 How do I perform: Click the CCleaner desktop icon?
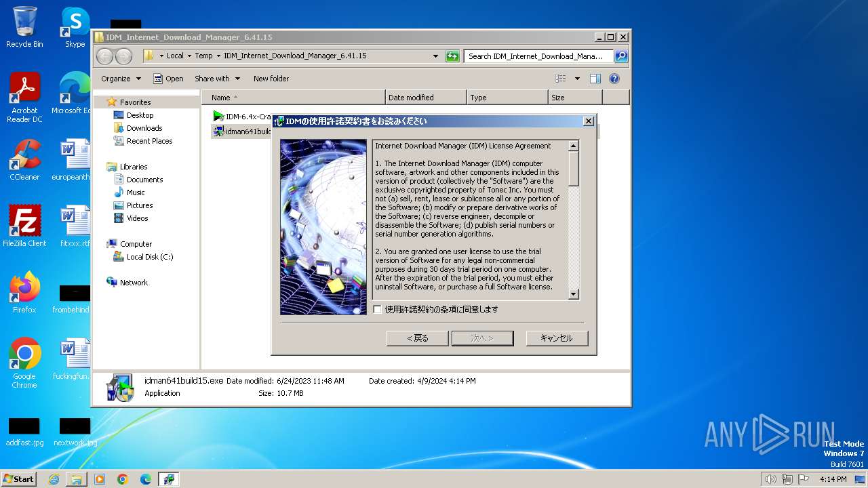pos(24,160)
